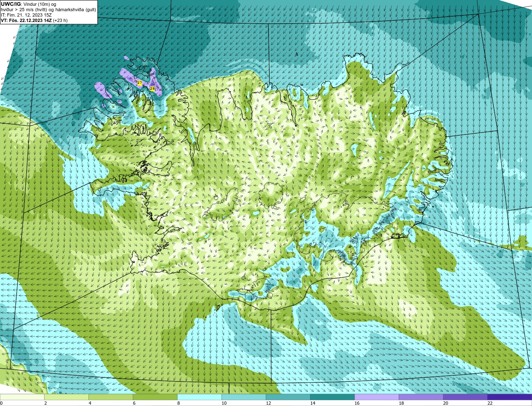
Task: Click the scale tick label "10"
Action: tap(224, 403)
